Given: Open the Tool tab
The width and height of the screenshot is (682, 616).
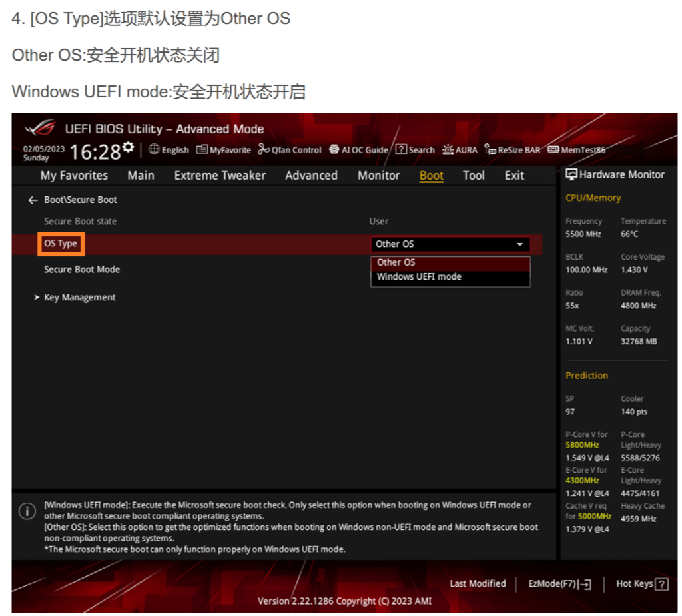Looking at the screenshot, I should pos(474,175).
